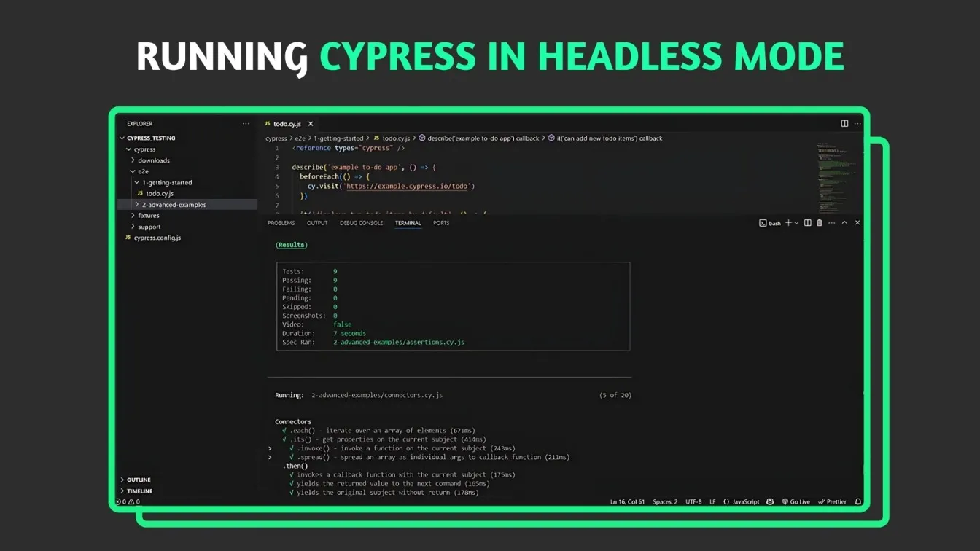Click the Duration: 7 seconds row
Image resolution: width=980 pixels, height=551 pixels.
(324, 333)
